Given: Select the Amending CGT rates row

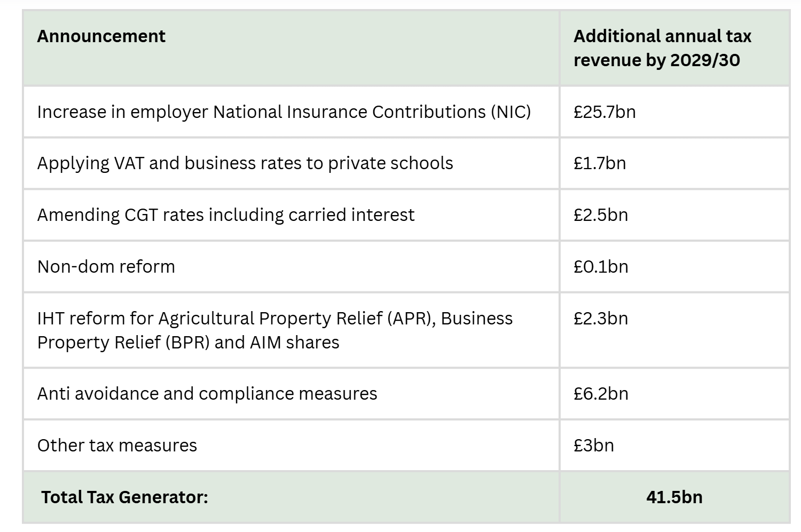Looking at the screenshot, I should pyautogui.click(x=226, y=215).
